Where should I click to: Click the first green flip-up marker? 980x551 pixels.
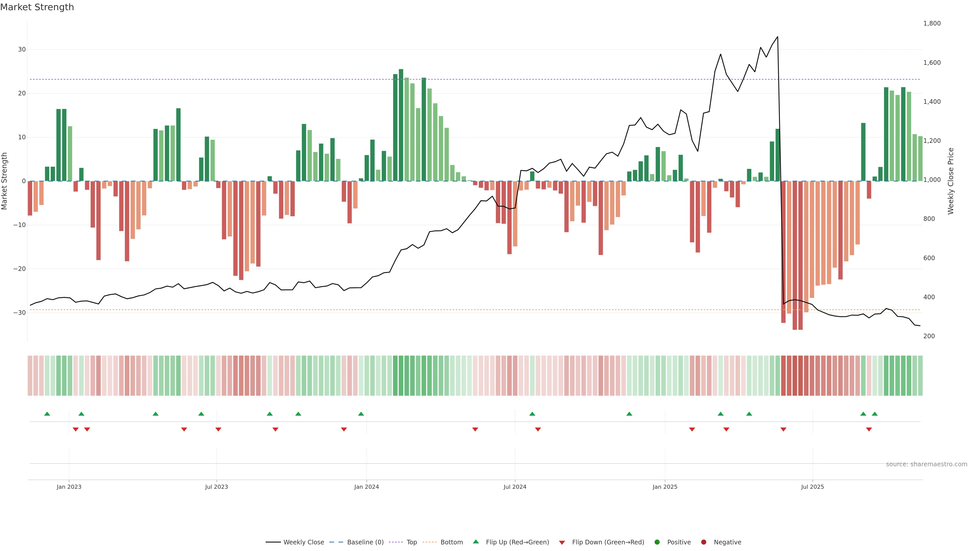[x=47, y=414]
